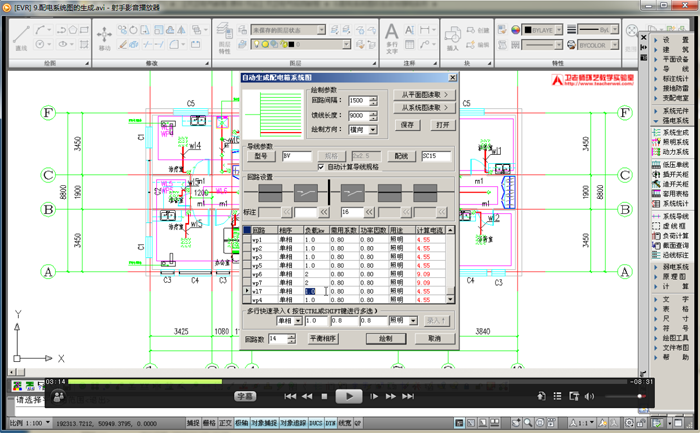Click the player volume speaker icon

point(589,396)
